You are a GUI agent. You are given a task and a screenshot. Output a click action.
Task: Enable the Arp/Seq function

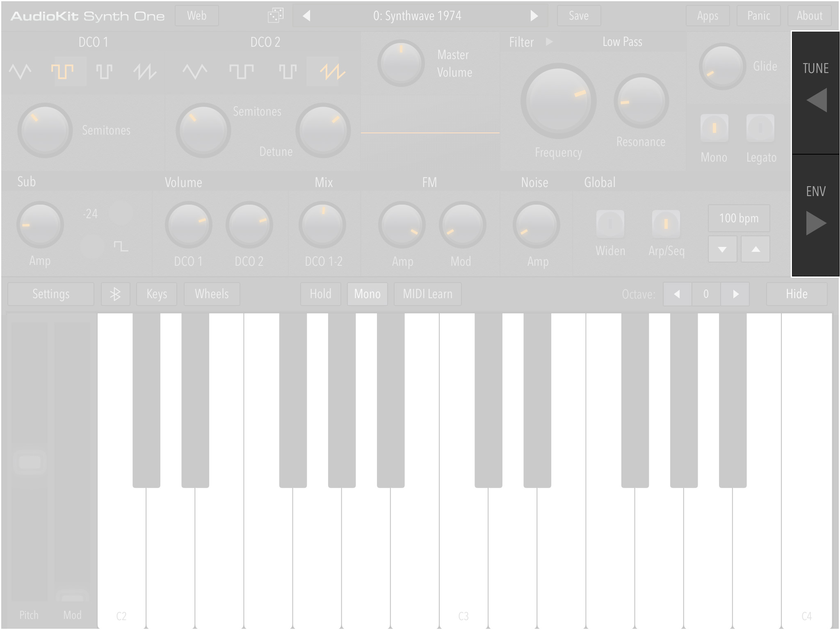click(x=666, y=224)
